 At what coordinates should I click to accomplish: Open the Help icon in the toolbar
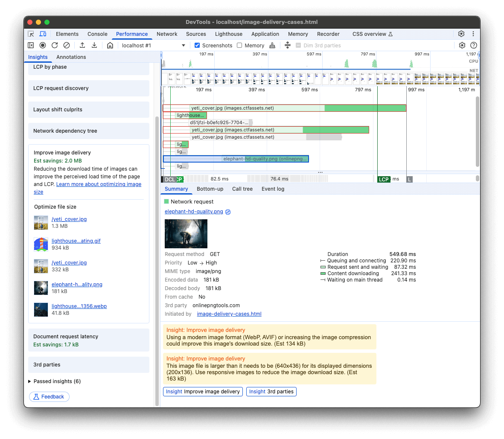(x=474, y=45)
